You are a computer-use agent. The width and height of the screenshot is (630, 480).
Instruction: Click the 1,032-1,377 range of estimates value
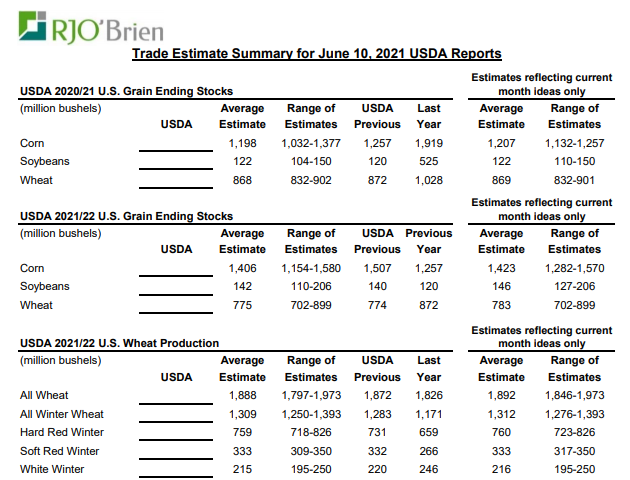pyautogui.click(x=311, y=144)
